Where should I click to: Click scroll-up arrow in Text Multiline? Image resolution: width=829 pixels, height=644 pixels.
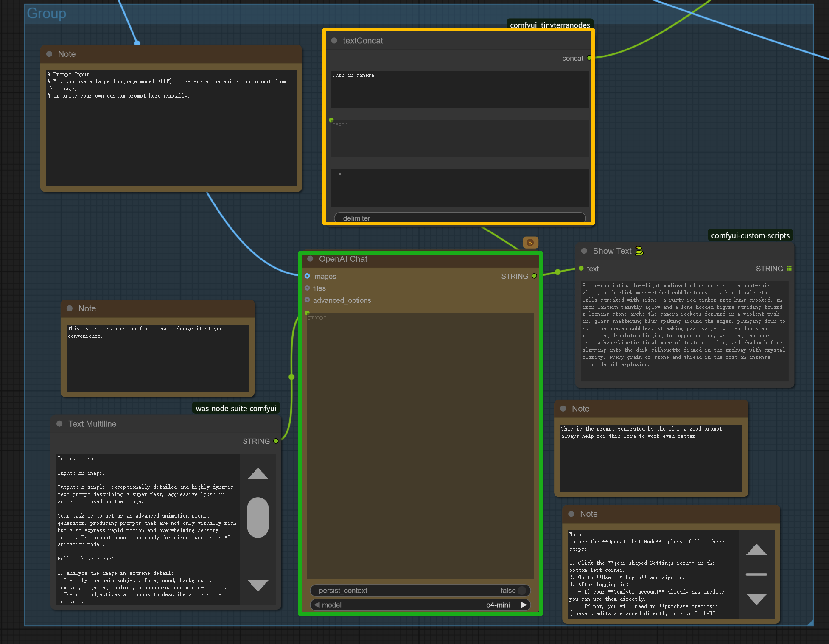coord(258,474)
